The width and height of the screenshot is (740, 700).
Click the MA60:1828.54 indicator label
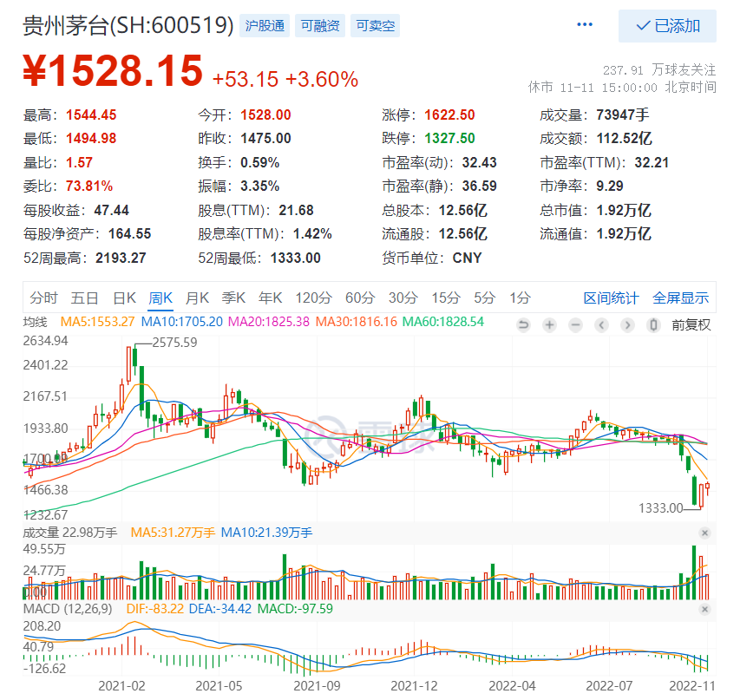click(443, 322)
